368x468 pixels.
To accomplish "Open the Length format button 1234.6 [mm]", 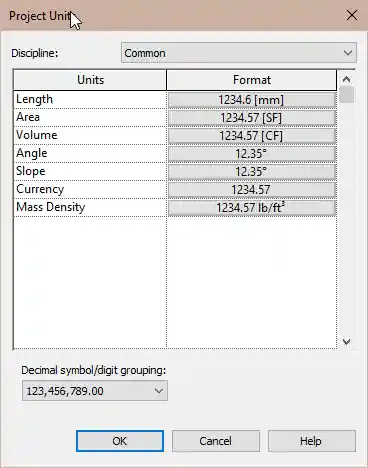I will point(252,100).
